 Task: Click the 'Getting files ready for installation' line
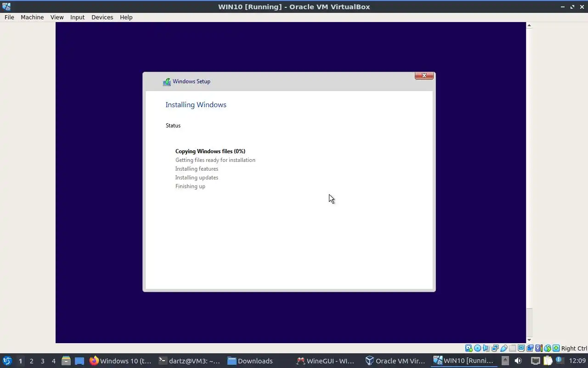[215, 160]
